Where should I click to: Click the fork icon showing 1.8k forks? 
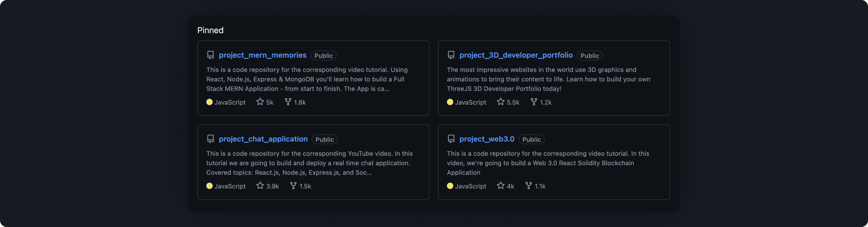[288, 102]
